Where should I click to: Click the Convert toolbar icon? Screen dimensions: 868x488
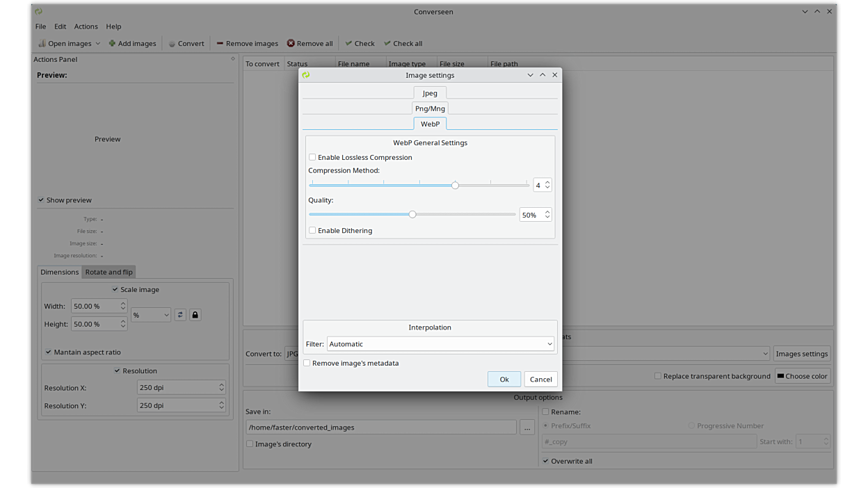[172, 43]
